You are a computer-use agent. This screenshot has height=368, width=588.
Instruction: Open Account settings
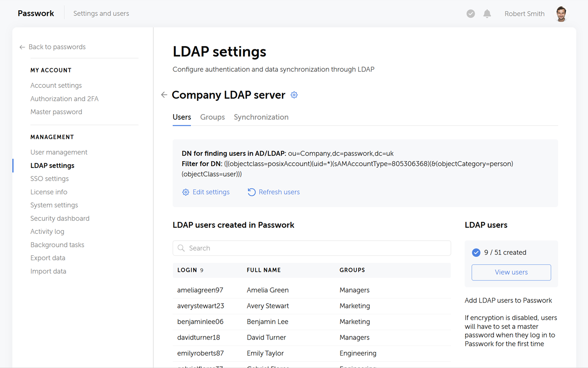pos(56,85)
